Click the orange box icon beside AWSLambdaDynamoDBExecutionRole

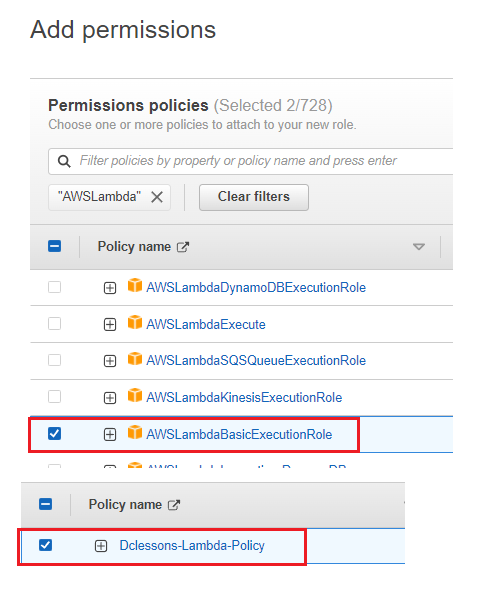coord(135,286)
